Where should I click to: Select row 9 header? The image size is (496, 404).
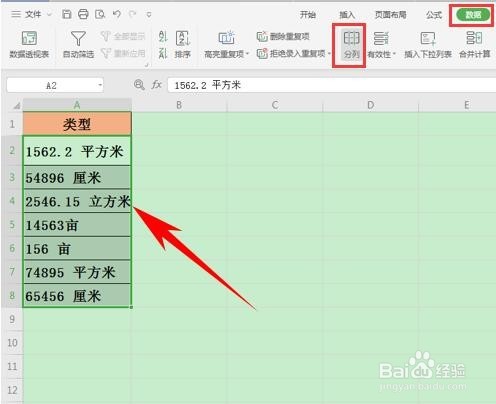12,319
